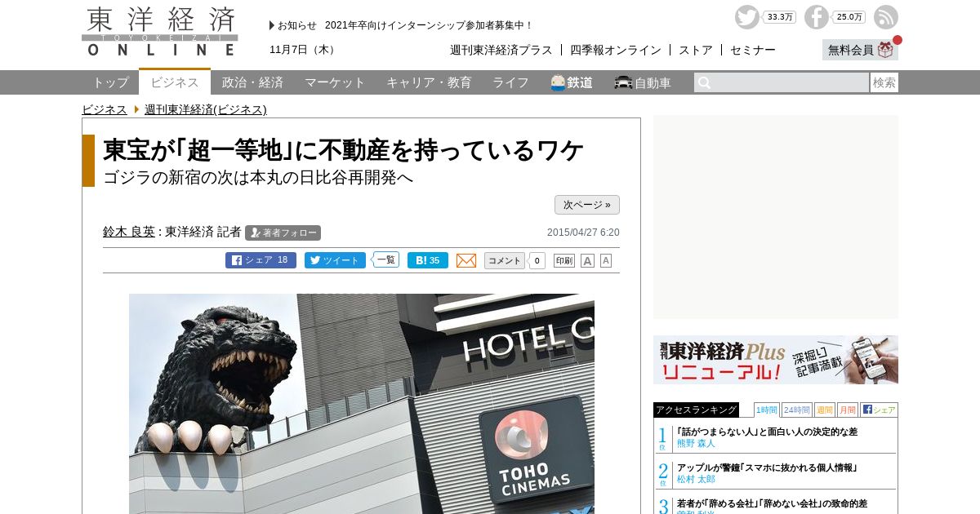Click the 印刷 print button
The width and height of the screenshot is (980, 514).
tap(564, 260)
